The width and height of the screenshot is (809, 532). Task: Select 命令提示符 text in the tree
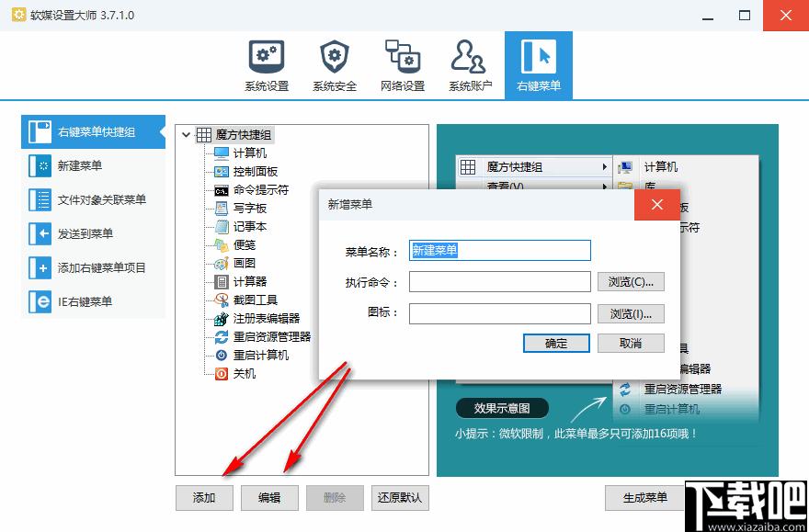pyautogui.click(x=261, y=190)
